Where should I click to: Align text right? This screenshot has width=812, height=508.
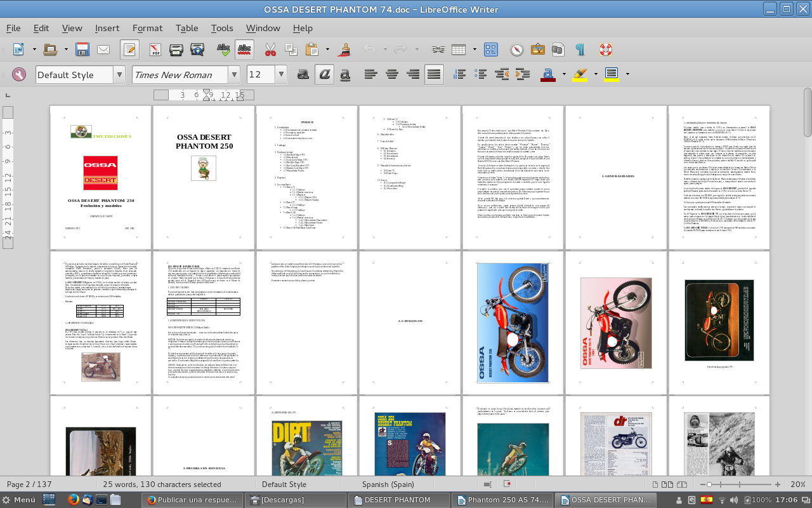point(413,74)
